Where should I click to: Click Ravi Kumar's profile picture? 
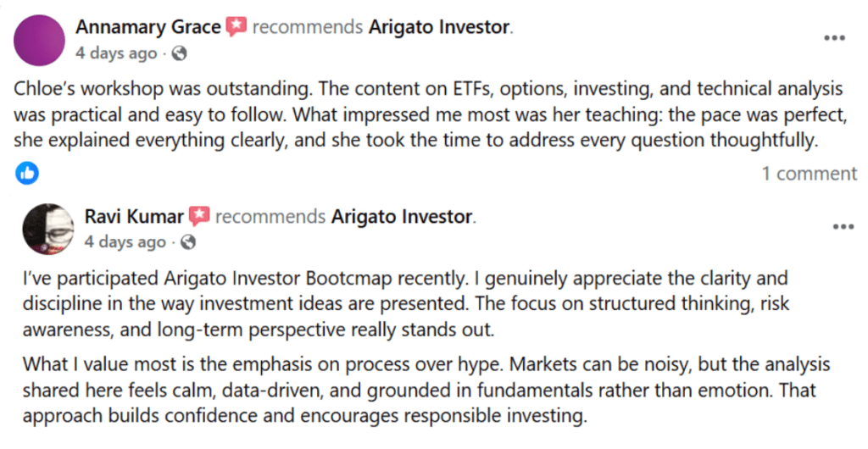point(47,228)
